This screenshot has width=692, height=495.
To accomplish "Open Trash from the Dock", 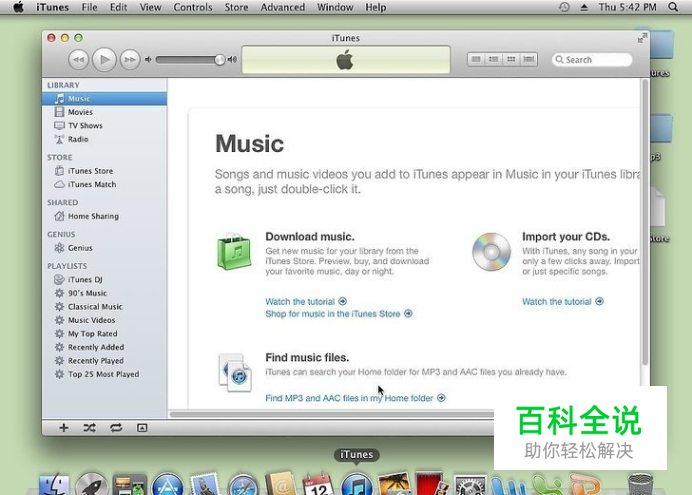I will click(x=640, y=484).
